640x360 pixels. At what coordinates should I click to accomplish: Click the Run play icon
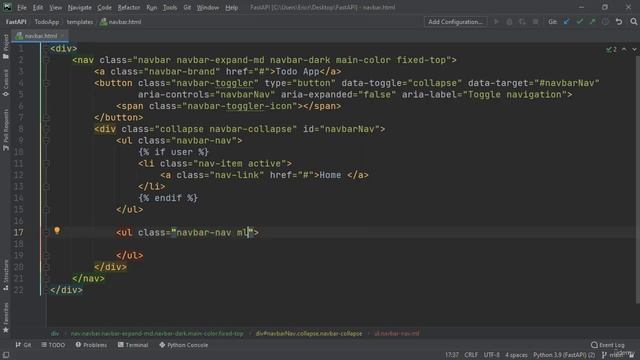click(496, 22)
